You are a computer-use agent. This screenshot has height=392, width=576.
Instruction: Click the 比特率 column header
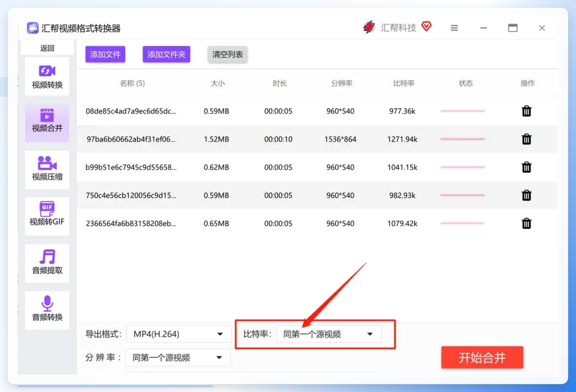(x=403, y=83)
